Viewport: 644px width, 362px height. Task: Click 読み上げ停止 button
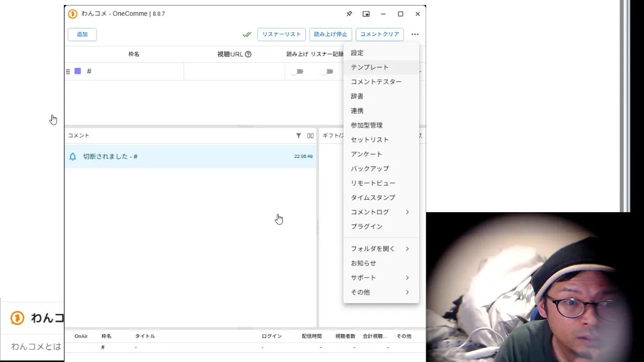[x=331, y=35]
